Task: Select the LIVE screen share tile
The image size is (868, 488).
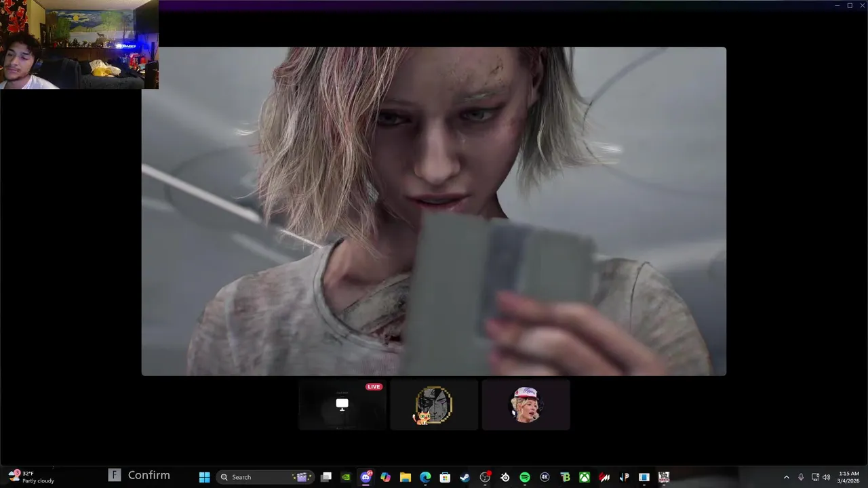Action: (342, 405)
